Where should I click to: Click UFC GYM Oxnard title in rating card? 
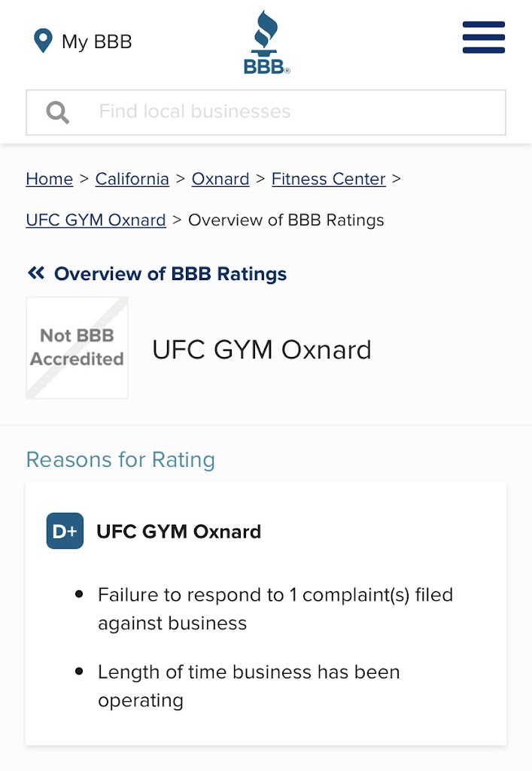[179, 532]
